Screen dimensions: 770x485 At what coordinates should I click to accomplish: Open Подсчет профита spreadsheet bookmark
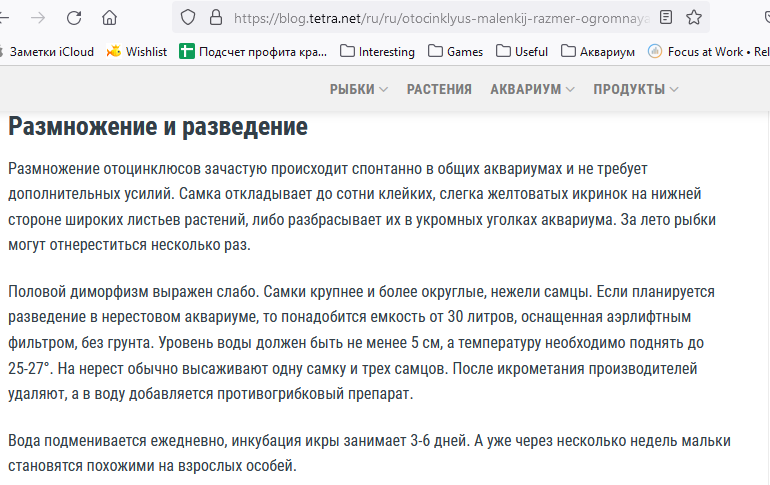tap(253, 52)
